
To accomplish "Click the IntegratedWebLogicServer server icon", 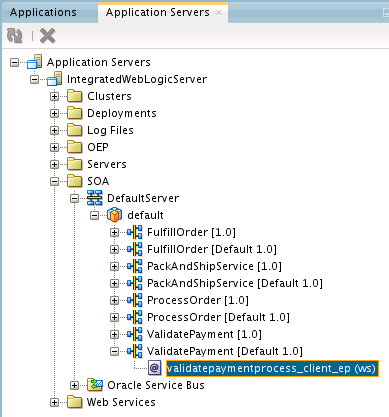I will click(x=54, y=79).
